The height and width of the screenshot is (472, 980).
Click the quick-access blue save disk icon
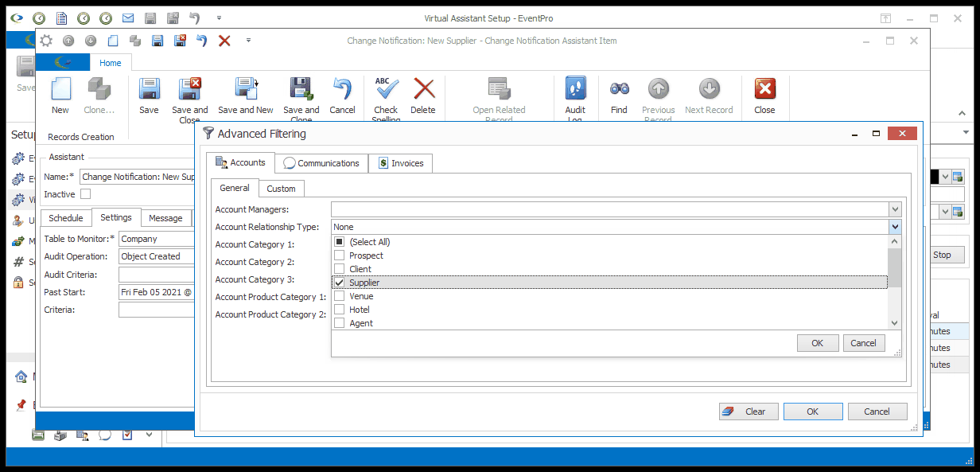(x=157, y=41)
